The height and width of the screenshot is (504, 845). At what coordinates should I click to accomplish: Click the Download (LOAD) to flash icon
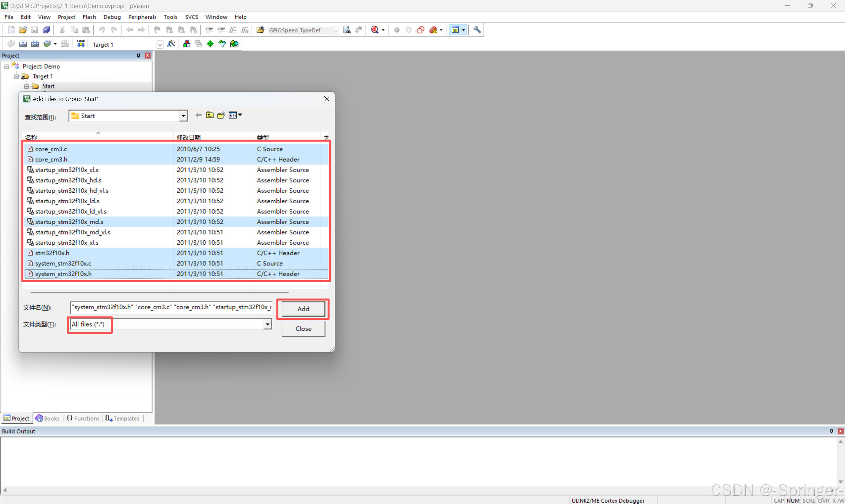coord(81,44)
